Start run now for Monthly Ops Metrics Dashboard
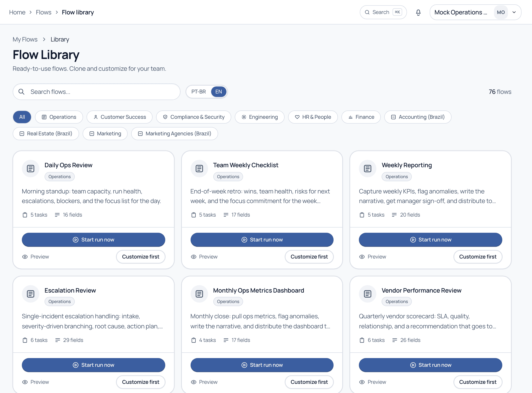 (x=262, y=365)
